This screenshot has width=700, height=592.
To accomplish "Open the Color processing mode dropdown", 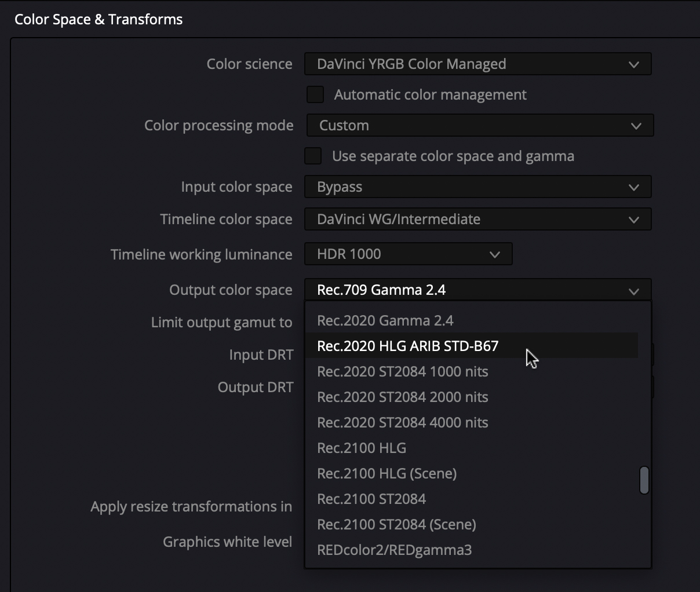I will pos(480,125).
